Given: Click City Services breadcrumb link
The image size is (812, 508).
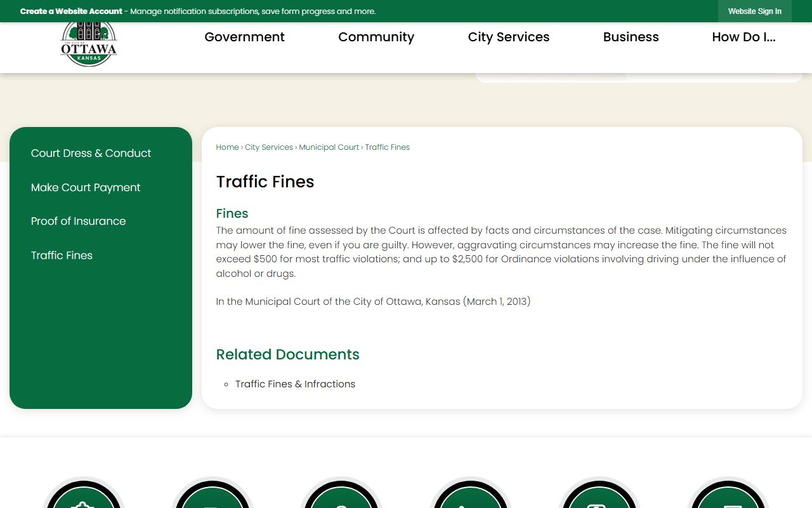Looking at the screenshot, I should tap(269, 147).
